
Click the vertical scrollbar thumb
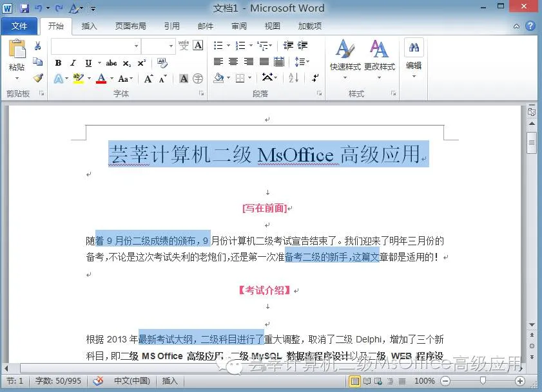coord(532,142)
